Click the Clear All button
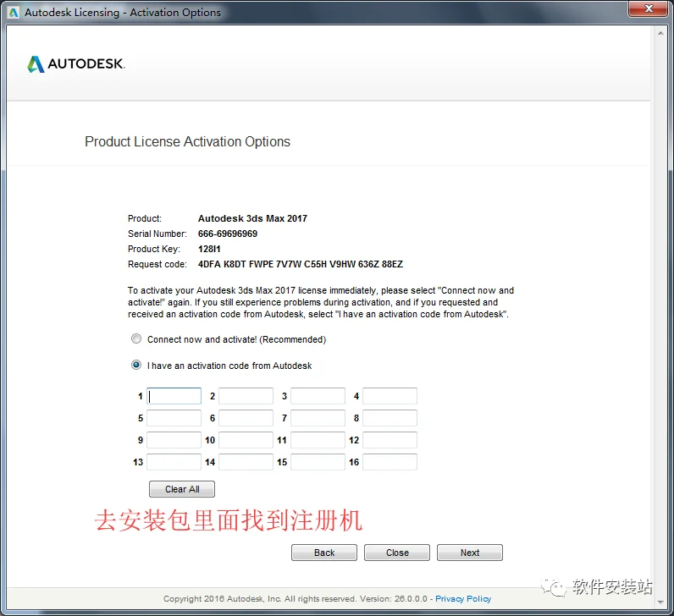Image resolution: width=674 pixels, height=616 pixels. pos(182,489)
